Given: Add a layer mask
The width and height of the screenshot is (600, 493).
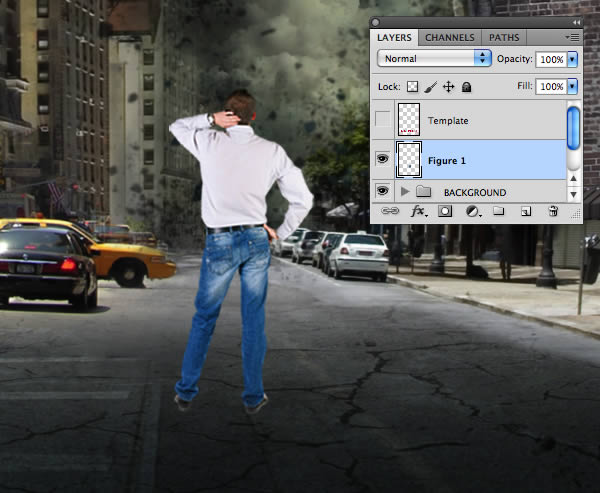Looking at the screenshot, I should click(445, 211).
